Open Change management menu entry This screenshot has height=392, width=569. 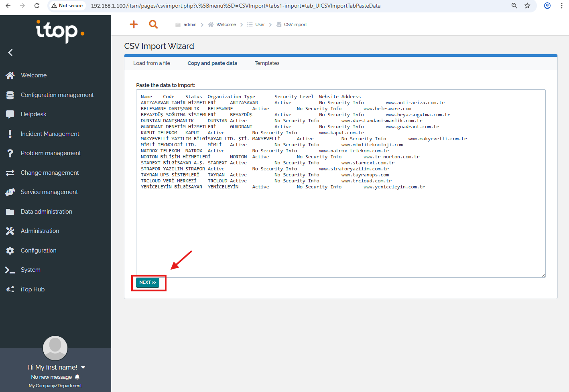[x=50, y=173]
